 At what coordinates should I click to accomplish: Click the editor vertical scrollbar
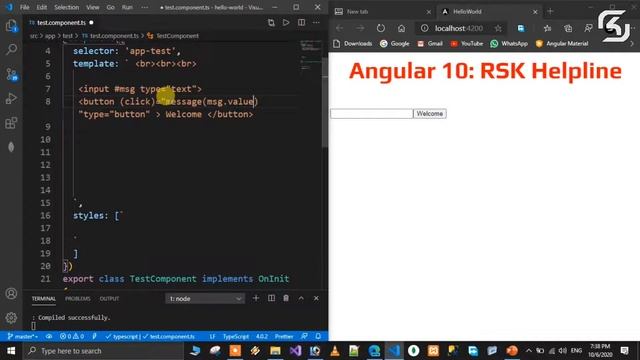coord(325,102)
